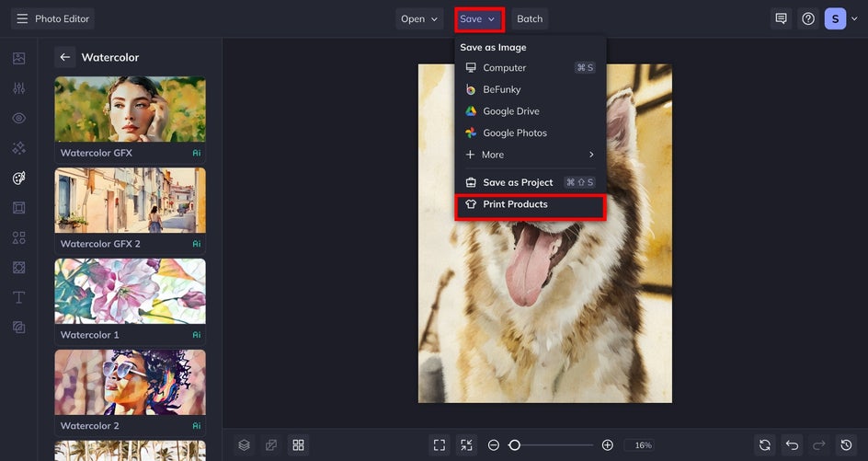This screenshot has width=868, height=461.
Task: Open the layers panel icon in bottom bar
Action: coord(245,445)
